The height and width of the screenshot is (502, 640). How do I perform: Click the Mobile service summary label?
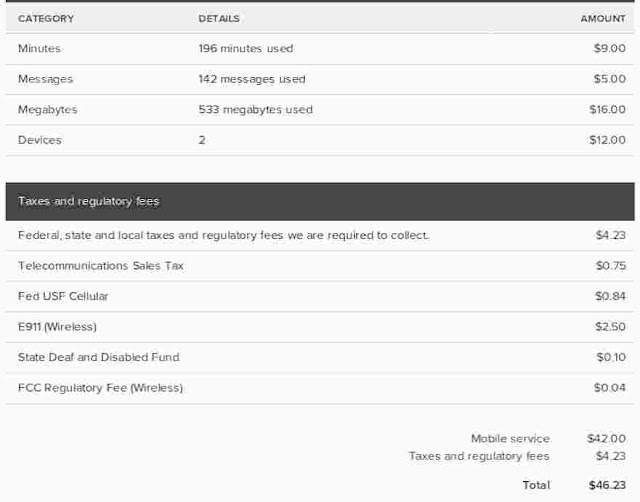(510, 439)
